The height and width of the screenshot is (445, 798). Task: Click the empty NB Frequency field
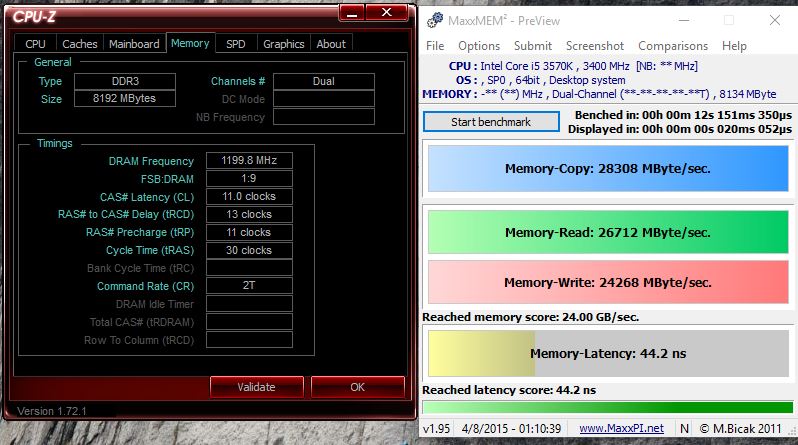coord(324,117)
